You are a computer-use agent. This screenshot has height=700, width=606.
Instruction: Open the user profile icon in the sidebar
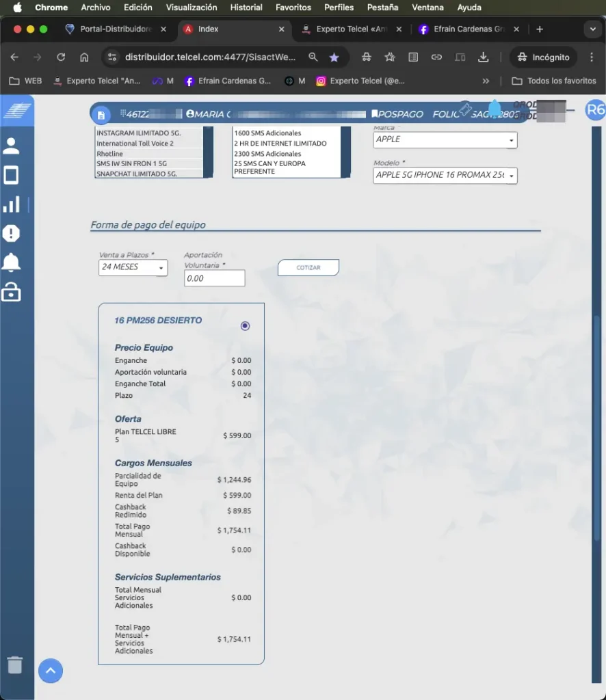11,146
